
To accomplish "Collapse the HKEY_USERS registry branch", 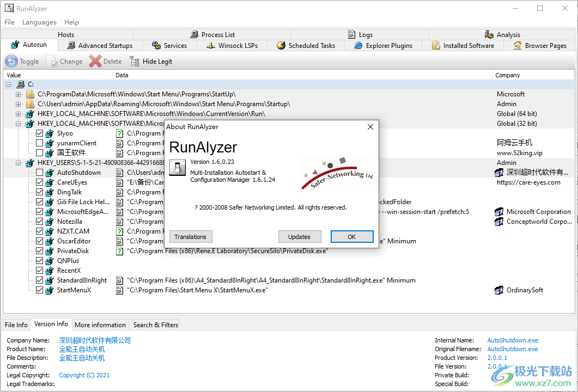I will (18, 162).
